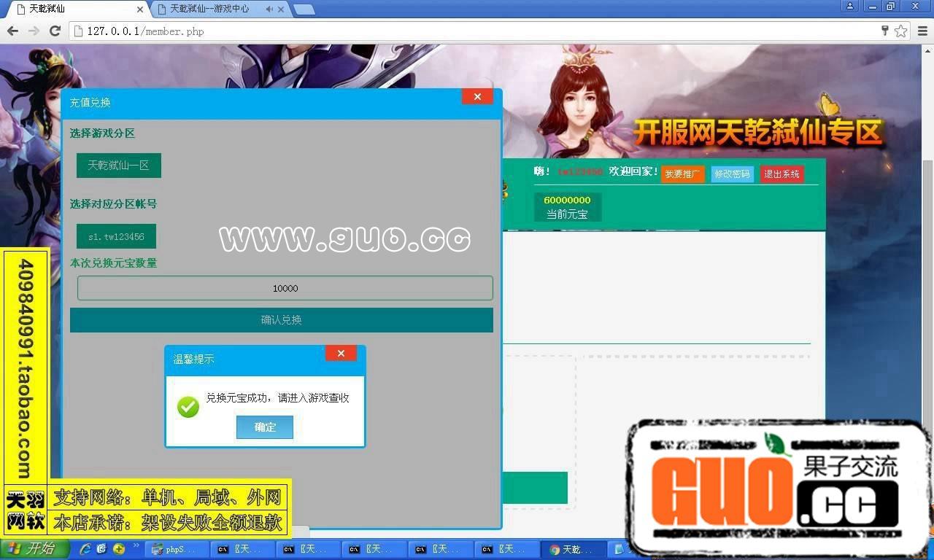934x560 pixels.
Task: Click the 确认兑换 button
Action: click(x=281, y=320)
